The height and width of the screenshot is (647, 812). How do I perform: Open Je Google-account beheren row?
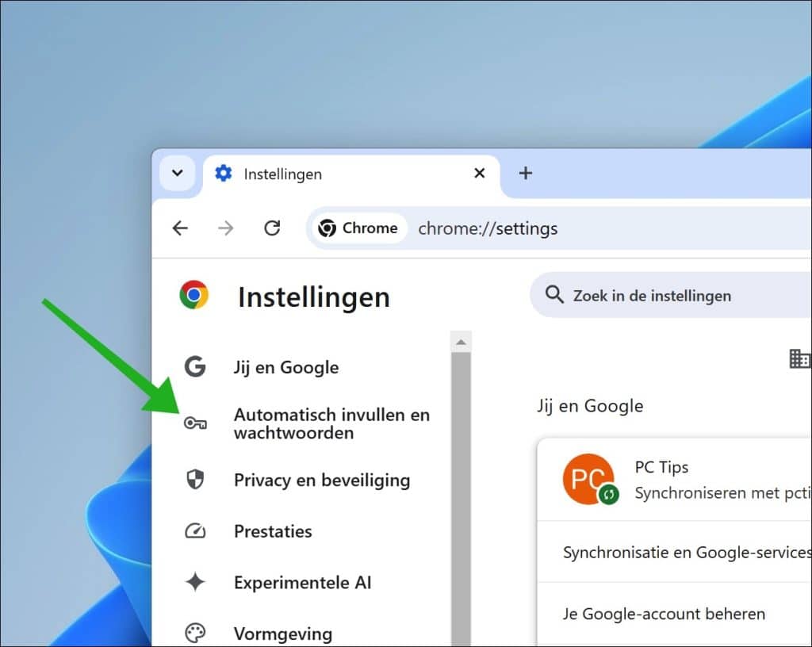click(674, 614)
